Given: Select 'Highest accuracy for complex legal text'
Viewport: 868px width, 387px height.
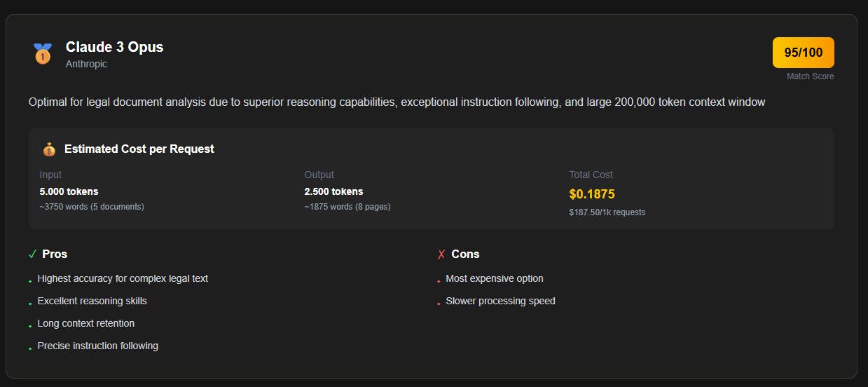Looking at the screenshot, I should (x=123, y=278).
